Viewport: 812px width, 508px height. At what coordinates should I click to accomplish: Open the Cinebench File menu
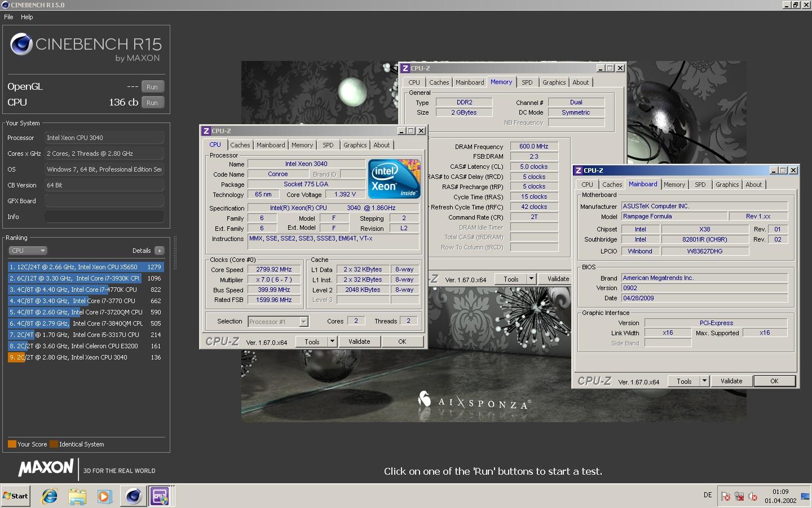click(8, 17)
